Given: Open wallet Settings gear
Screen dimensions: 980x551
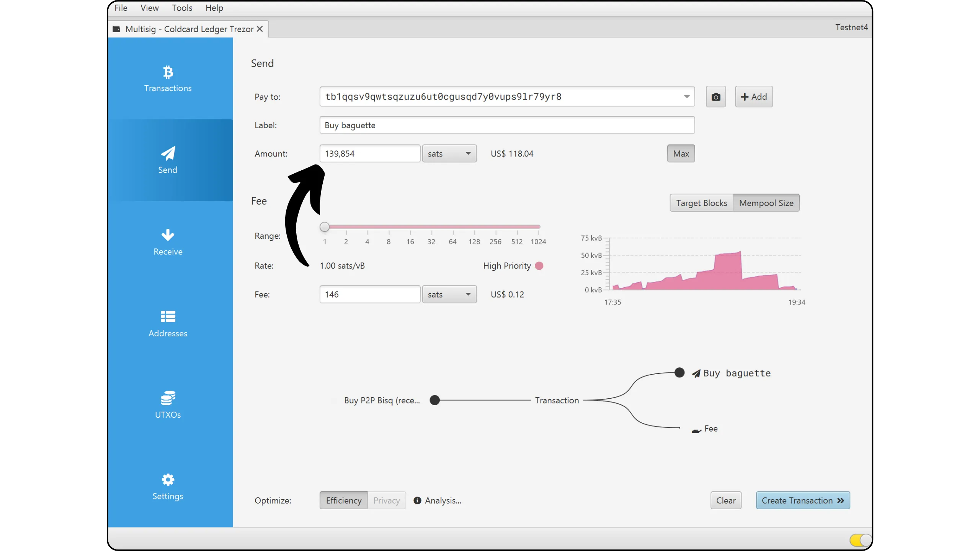Looking at the screenshot, I should point(168,479).
